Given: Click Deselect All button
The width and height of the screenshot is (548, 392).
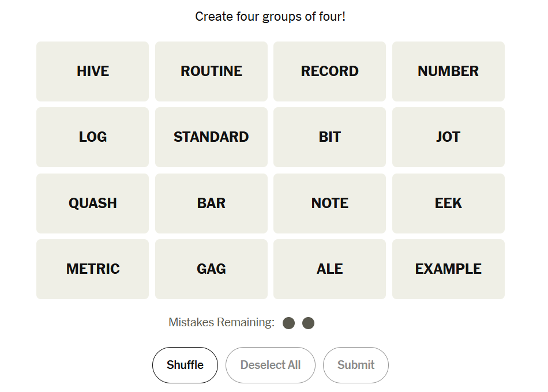Looking at the screenshot, I should click(271, 365).
